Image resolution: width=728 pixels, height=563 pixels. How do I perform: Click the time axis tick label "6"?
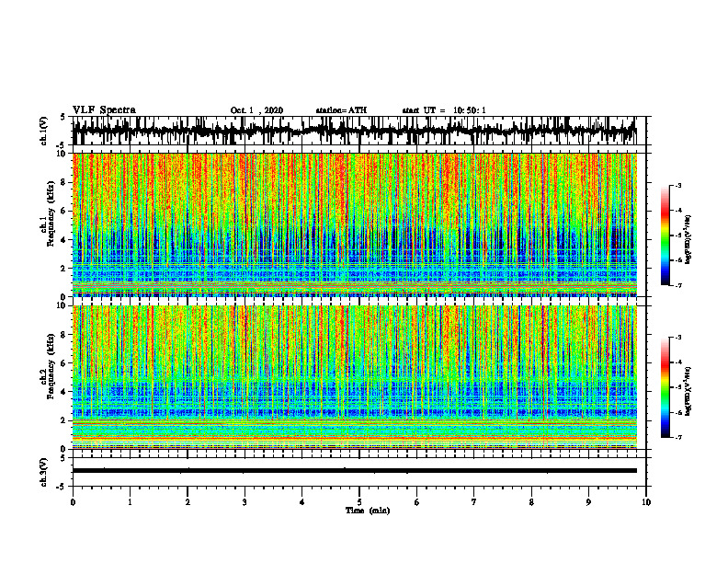click(417, 502)
